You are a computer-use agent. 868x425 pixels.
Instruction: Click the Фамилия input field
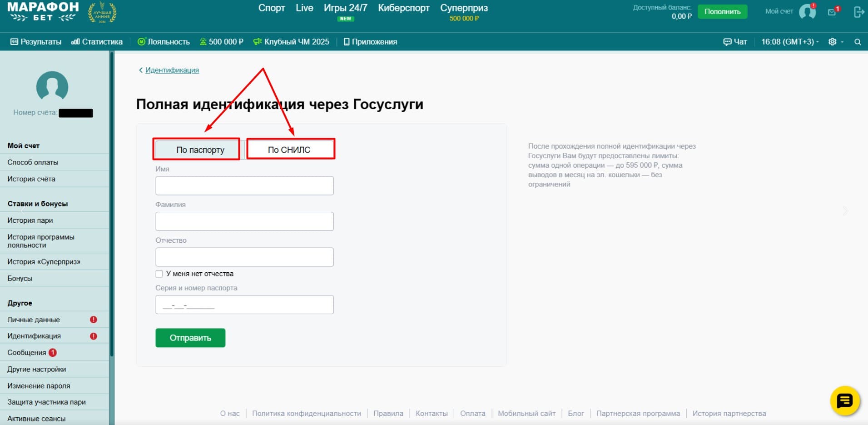pos(244,221)
